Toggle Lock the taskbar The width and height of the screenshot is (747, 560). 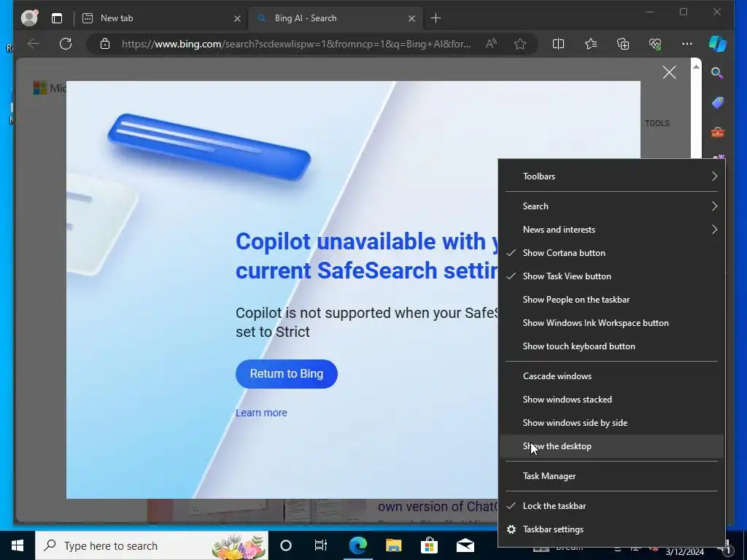coord(611,506)
